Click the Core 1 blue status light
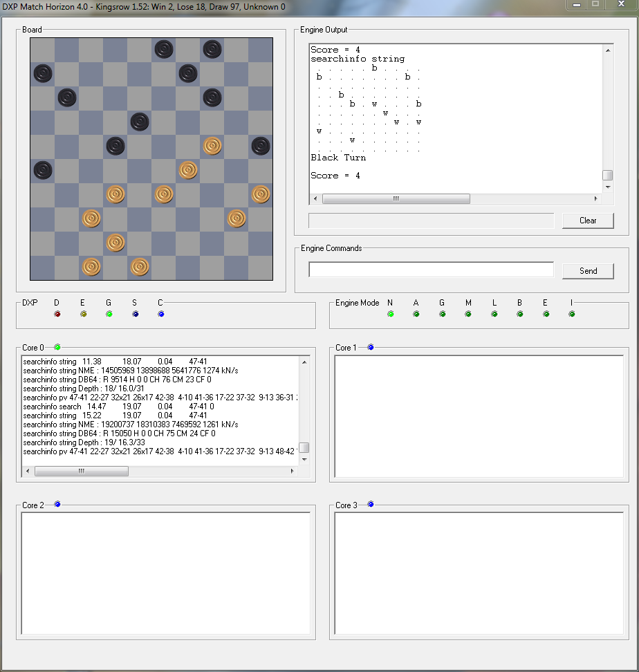The image size is (639, 672). coord(371,347)
